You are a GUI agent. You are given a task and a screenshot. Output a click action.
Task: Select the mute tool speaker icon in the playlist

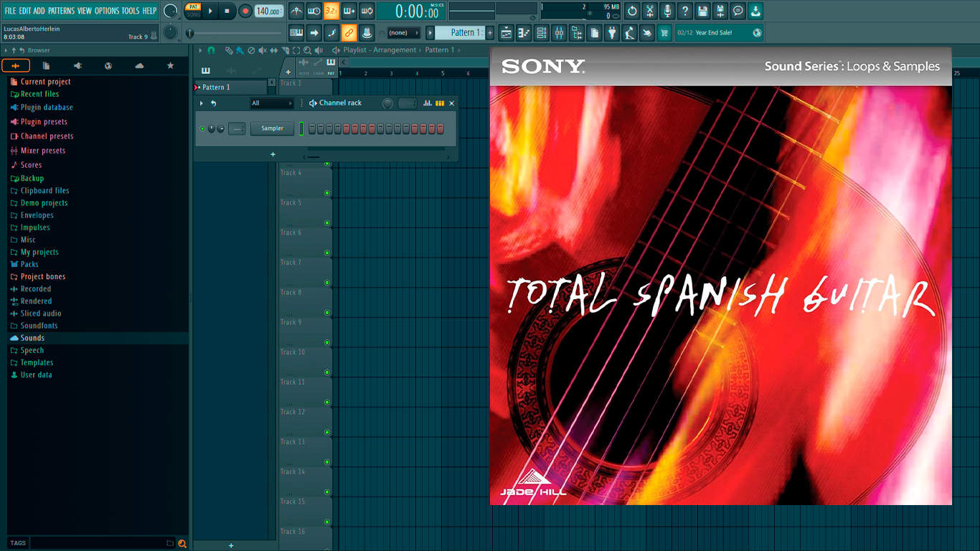pos(263,50)
